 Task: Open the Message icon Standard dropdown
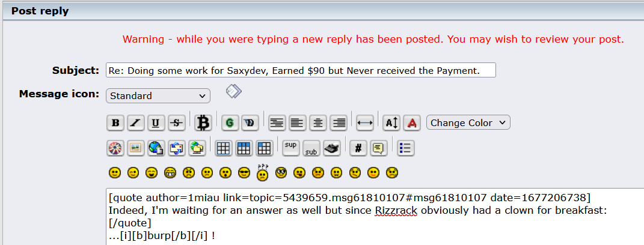(x=158, y=95)
